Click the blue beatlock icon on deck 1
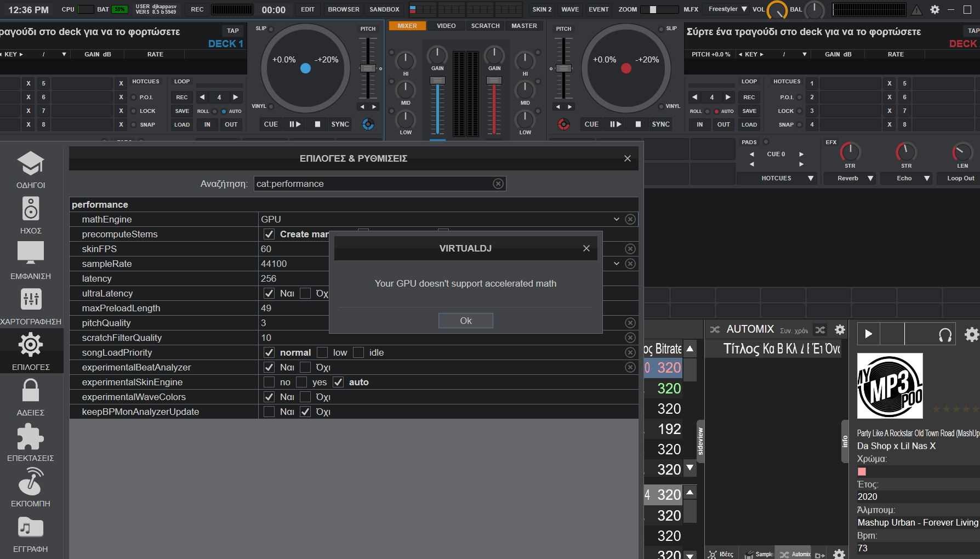 [x=368, y=124]
